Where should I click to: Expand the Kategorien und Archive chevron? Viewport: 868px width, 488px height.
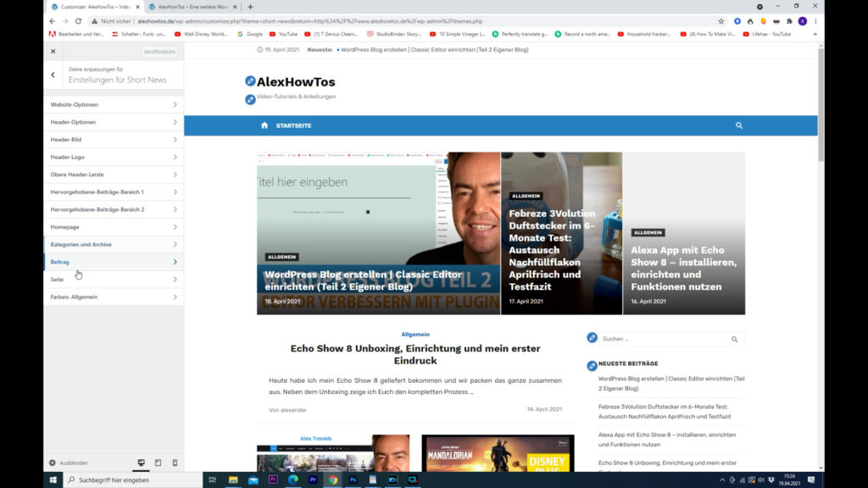tap(175, 245)
